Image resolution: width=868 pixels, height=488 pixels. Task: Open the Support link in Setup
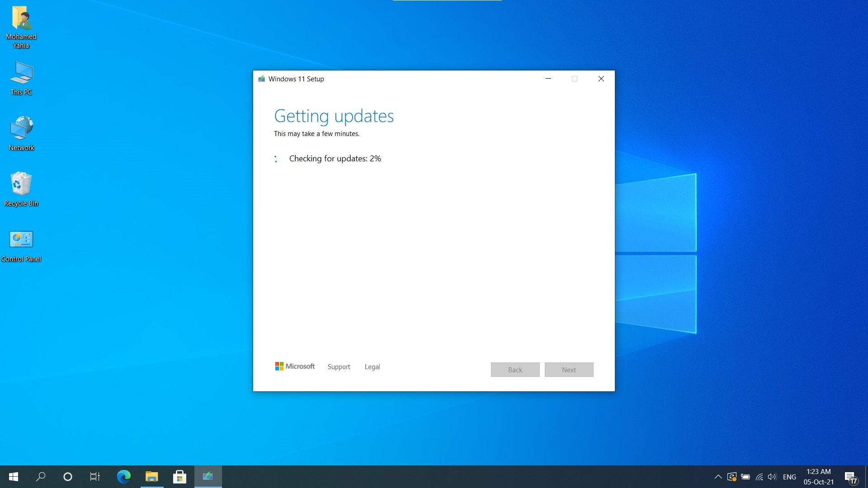coord(339,367)
